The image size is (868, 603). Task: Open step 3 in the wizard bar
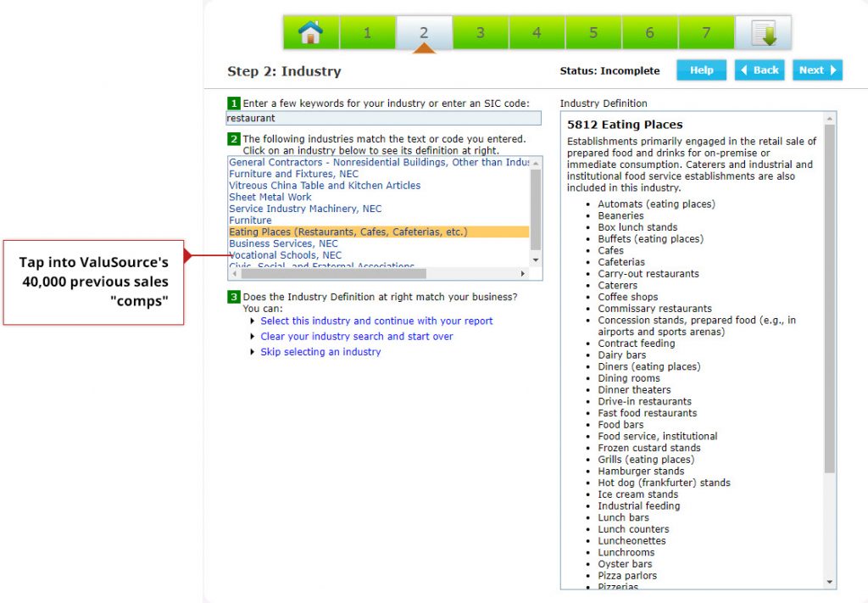[480, 33]
